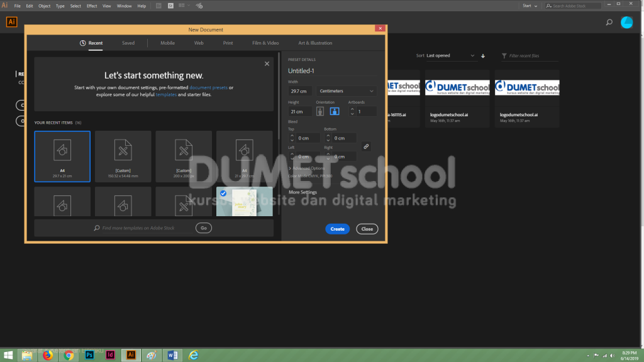644x362 pixels.
Task: Click the Top bleed stepper arrows
Action: [x=292, y=138]
